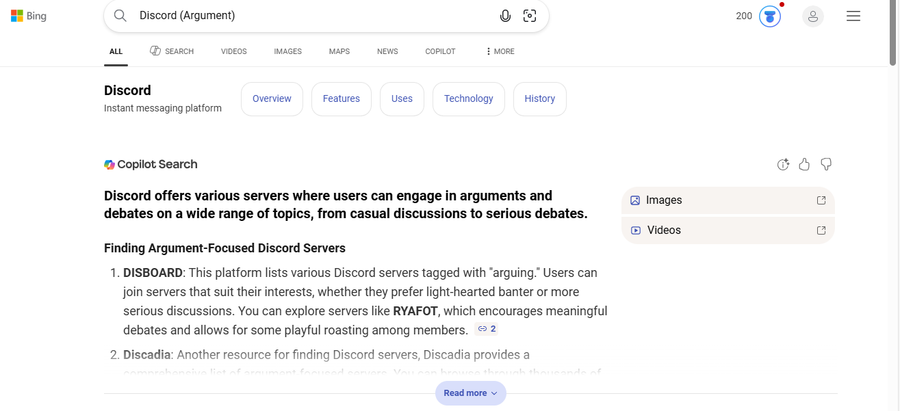Select the Technology chip
The image size is (900, 411).
468,99
